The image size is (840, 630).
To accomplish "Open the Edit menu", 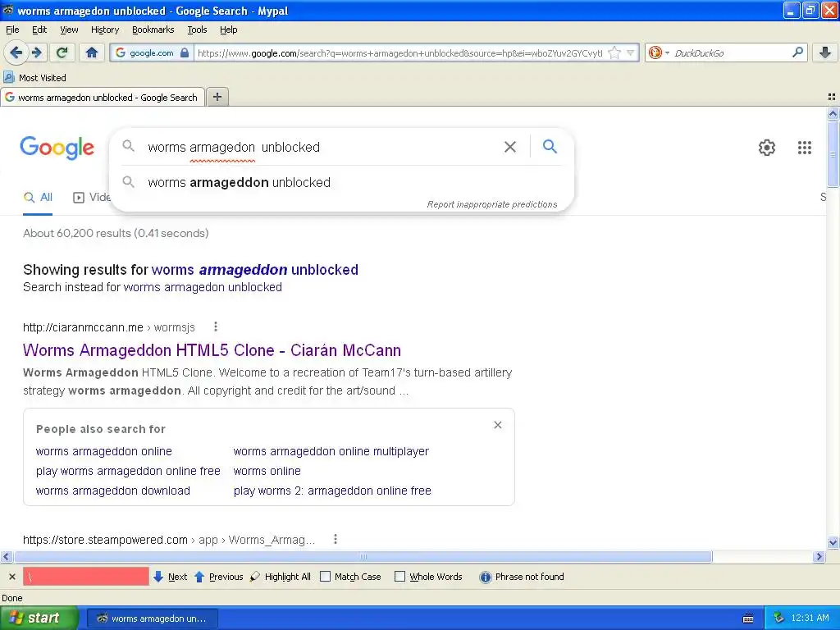I will tap(39, 30).
